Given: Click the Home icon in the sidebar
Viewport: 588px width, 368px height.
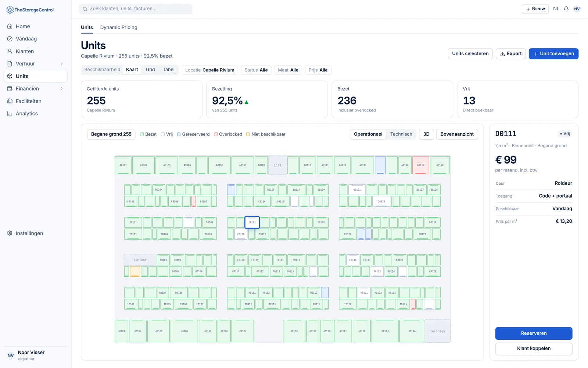Looking at the screenshot, I should [10, 26].
